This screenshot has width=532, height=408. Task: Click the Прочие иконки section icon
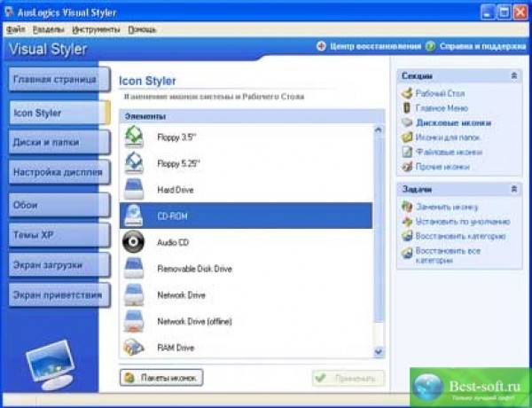[407, 167]
